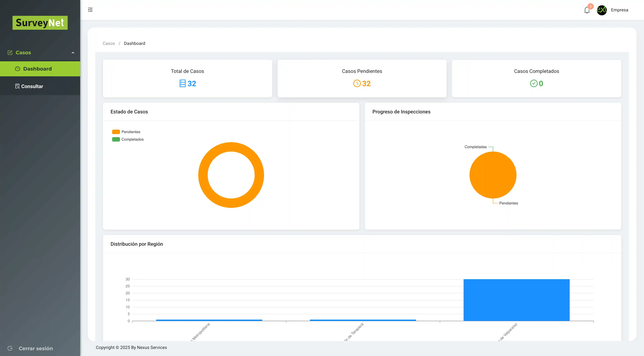Click the tall Valparaíso bar

point(517,300)
